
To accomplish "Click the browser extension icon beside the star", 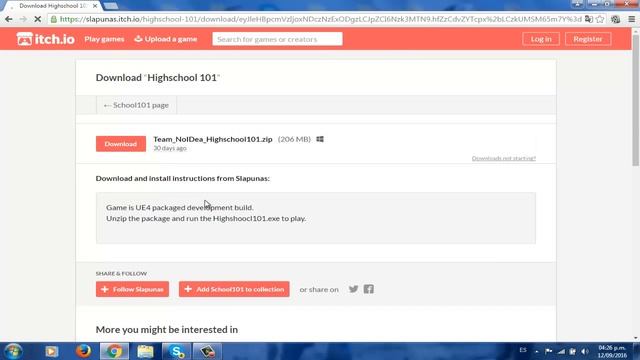I will [x=616, y=19].
